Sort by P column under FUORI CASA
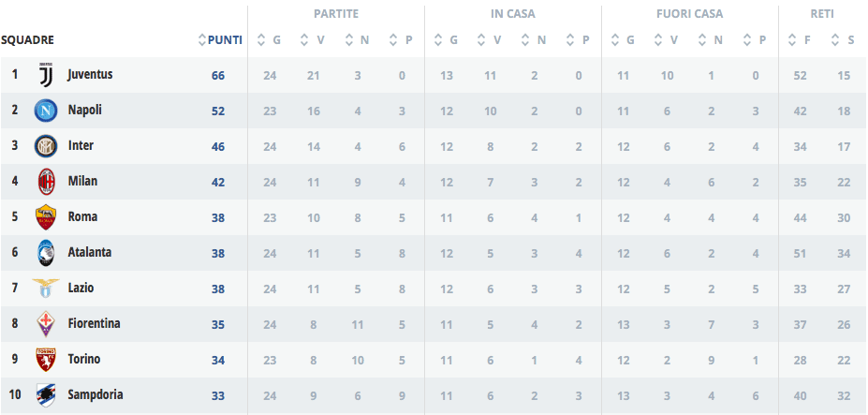 (756, 40)
